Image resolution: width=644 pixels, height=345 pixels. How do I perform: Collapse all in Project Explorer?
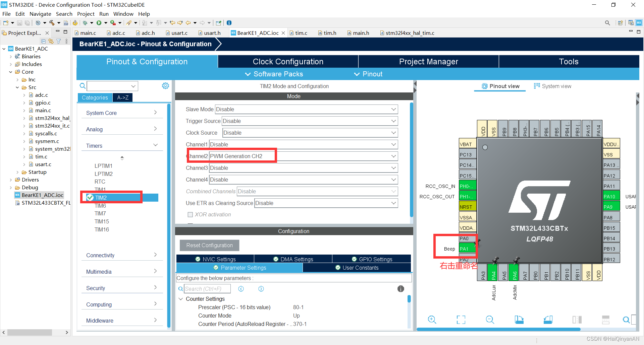click(x=43, y=41)
